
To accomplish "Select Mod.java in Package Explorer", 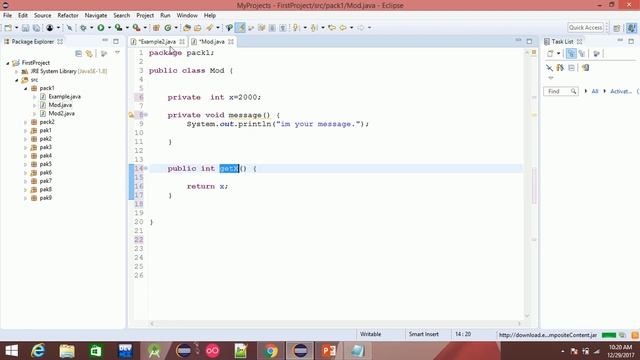I will click(60, 105).
